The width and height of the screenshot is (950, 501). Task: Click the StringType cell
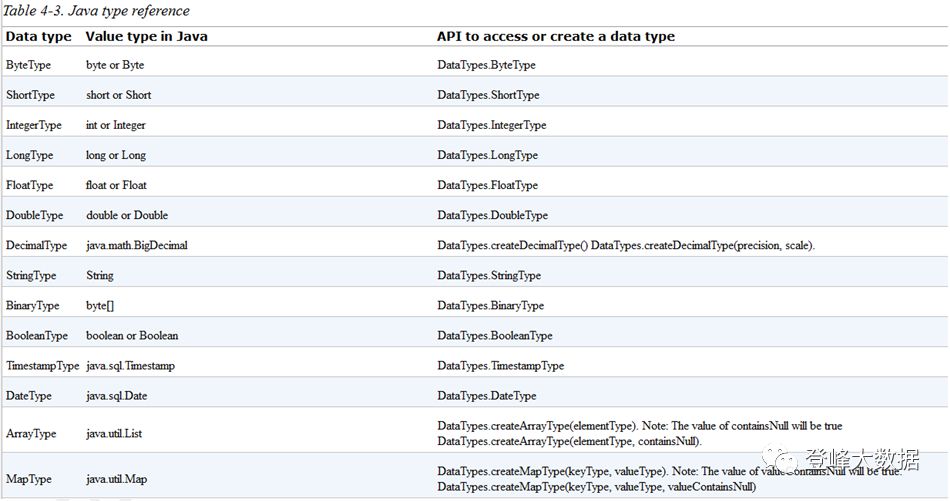(x=31, y=276)
